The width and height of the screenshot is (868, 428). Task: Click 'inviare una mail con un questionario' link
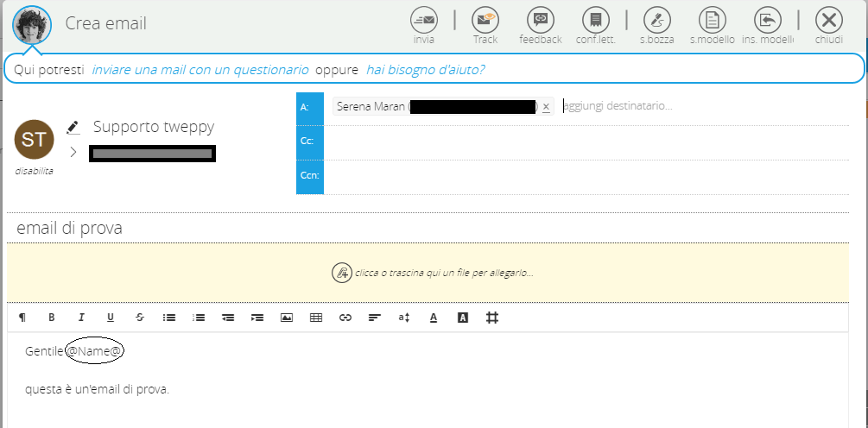pyautogui.click(x=200, y=69)
